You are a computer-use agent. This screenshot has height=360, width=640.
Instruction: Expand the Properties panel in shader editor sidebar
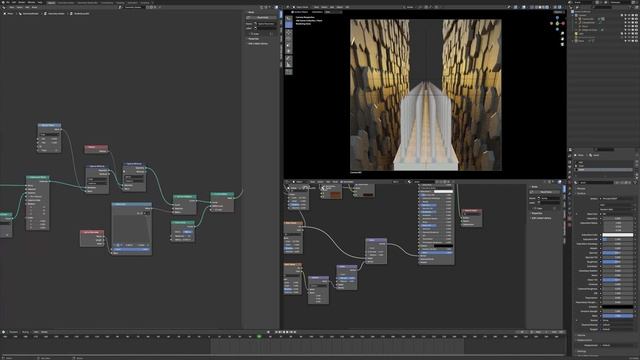[x=537, y=213]
